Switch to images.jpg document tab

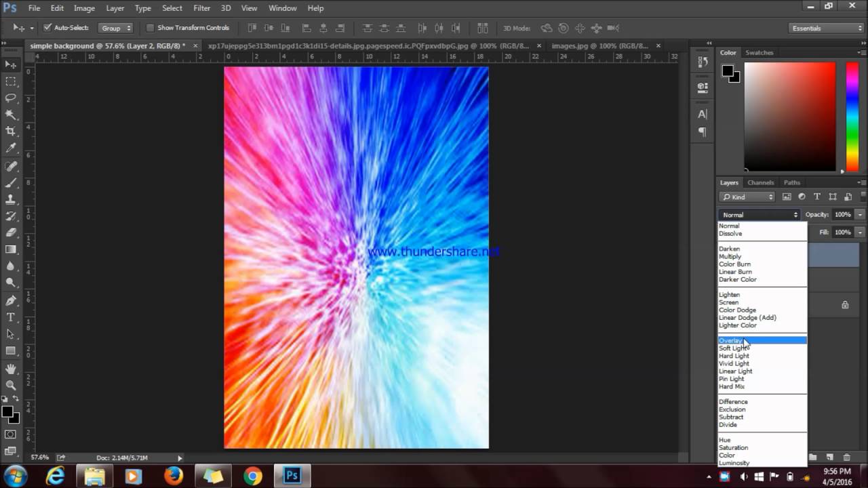(599, 45)
